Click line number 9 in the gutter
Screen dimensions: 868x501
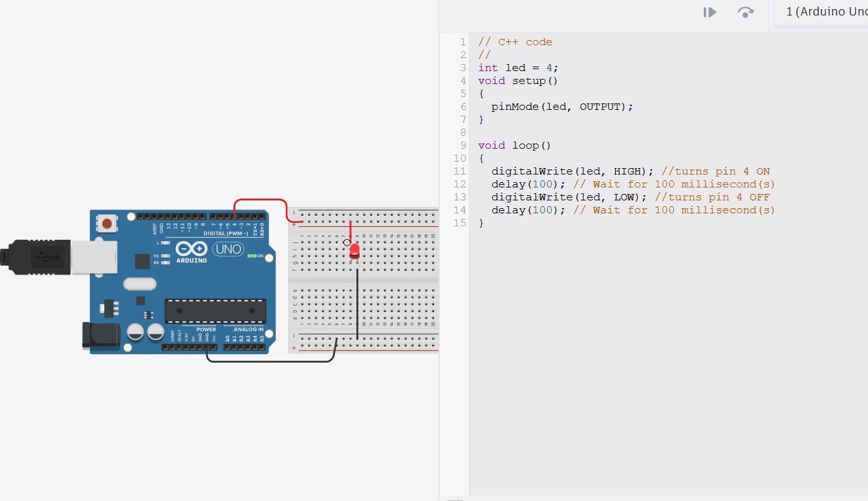463,145
